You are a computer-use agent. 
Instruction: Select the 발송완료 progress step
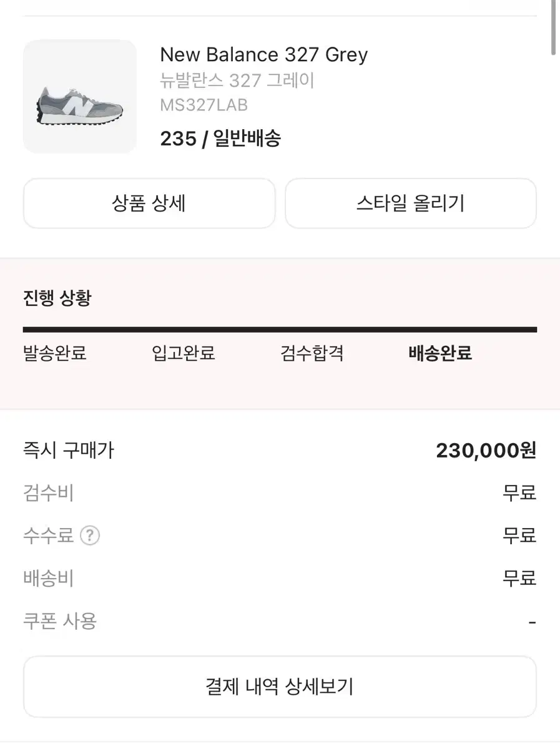pyautogui.click(x=55, y=353)
